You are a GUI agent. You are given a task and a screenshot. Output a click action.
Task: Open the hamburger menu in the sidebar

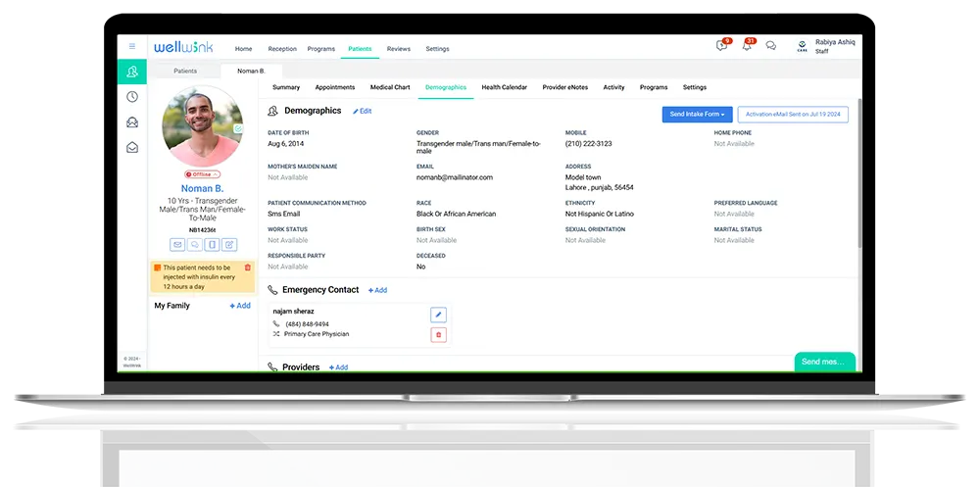[132, 46]
